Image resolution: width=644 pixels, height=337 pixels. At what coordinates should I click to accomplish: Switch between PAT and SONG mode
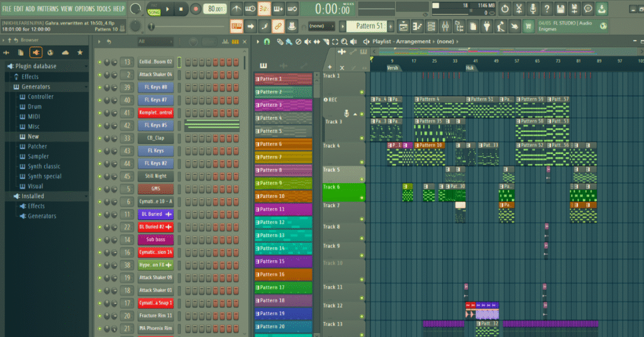(154, 10)
